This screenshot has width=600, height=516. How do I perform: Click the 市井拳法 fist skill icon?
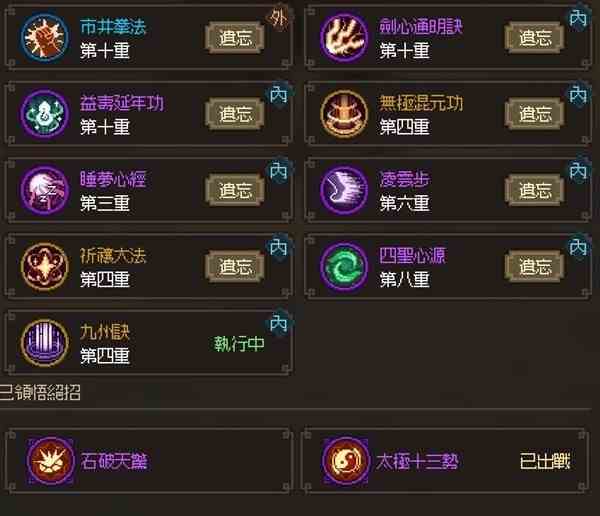(45, 38)
